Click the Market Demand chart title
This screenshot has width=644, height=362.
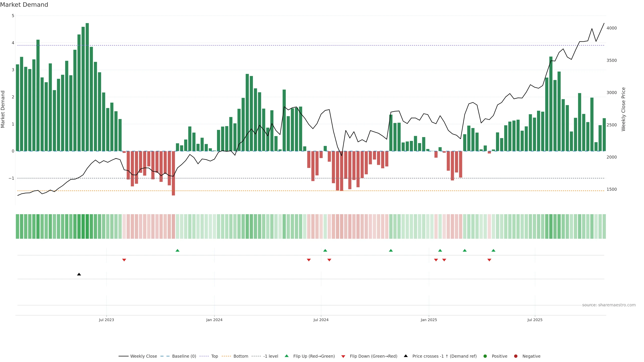[x=24, y=5]
